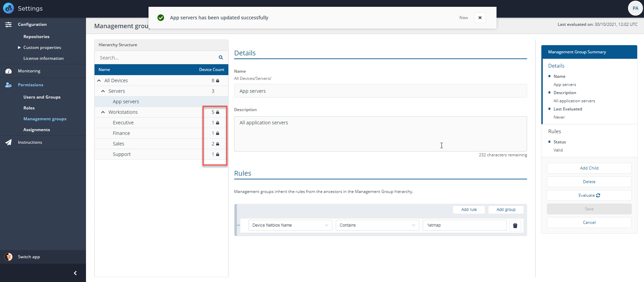Screen dimensions: 644x282
Task: Click the Delete button
Action: point(589,182)
